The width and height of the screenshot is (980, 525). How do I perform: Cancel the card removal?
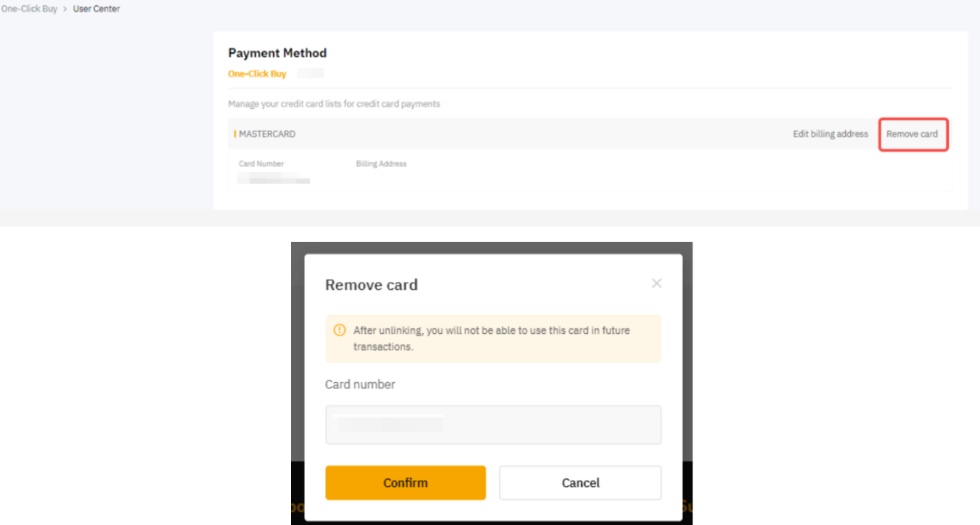580,483
